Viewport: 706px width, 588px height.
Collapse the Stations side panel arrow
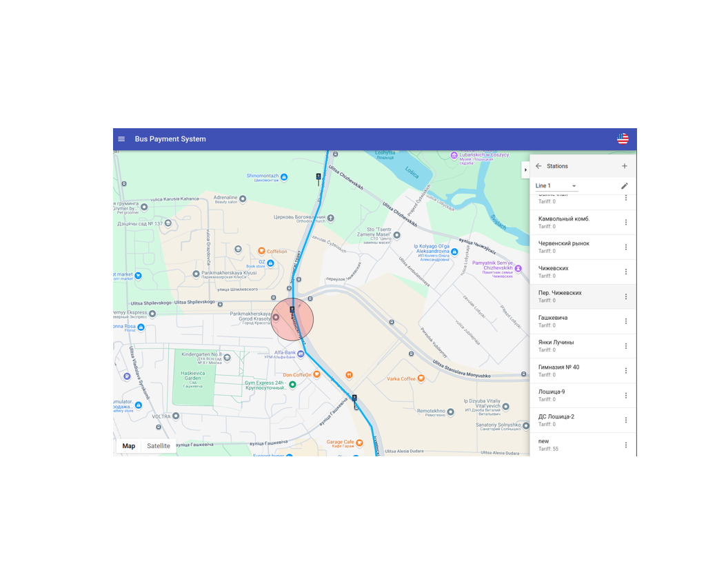(525, 170)
